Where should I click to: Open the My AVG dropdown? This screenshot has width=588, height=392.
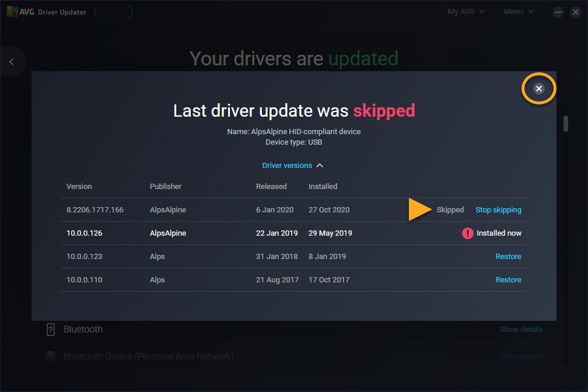pos(466,12)
